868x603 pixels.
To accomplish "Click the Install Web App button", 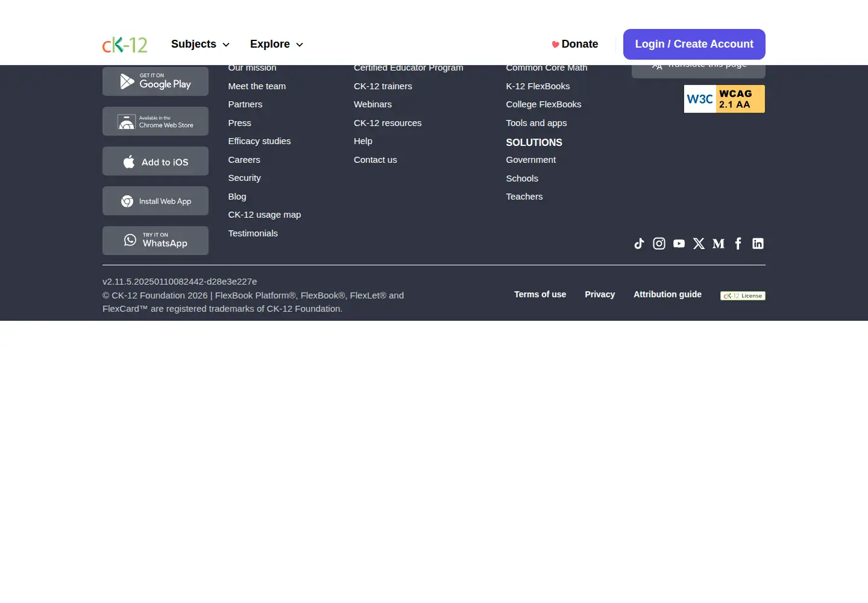I will coord(156,201).
